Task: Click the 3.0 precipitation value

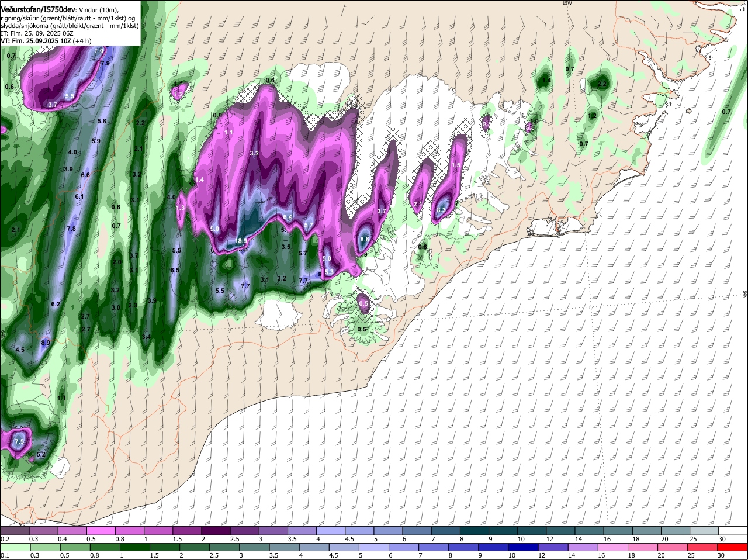Action: [116, 307]
